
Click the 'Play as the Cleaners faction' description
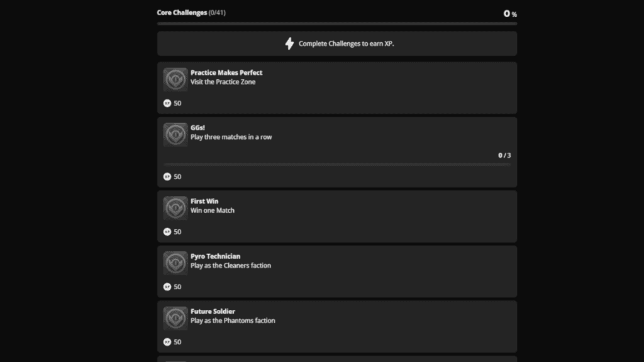tap(231, 266)
